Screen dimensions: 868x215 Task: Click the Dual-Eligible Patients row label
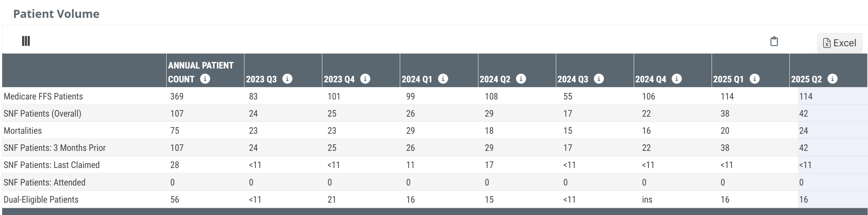(x=41, y=199)
